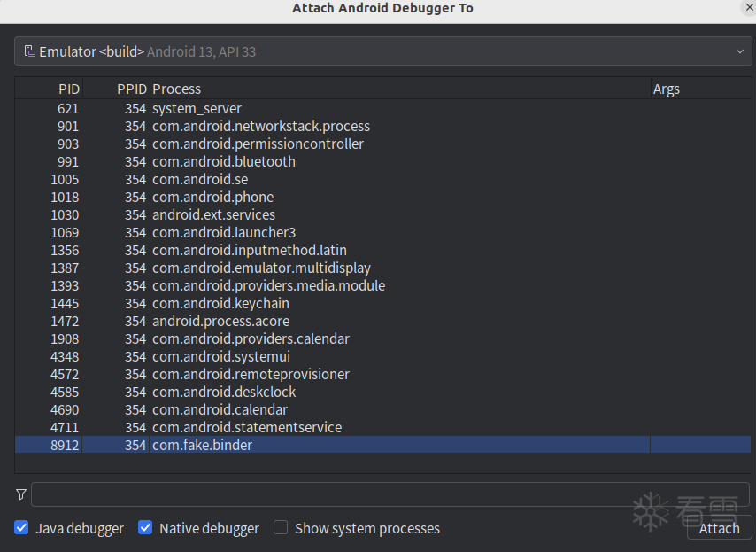The image size is (756, 552).
Task: Open the Emulator device dropdown
Action: (382, 51)
